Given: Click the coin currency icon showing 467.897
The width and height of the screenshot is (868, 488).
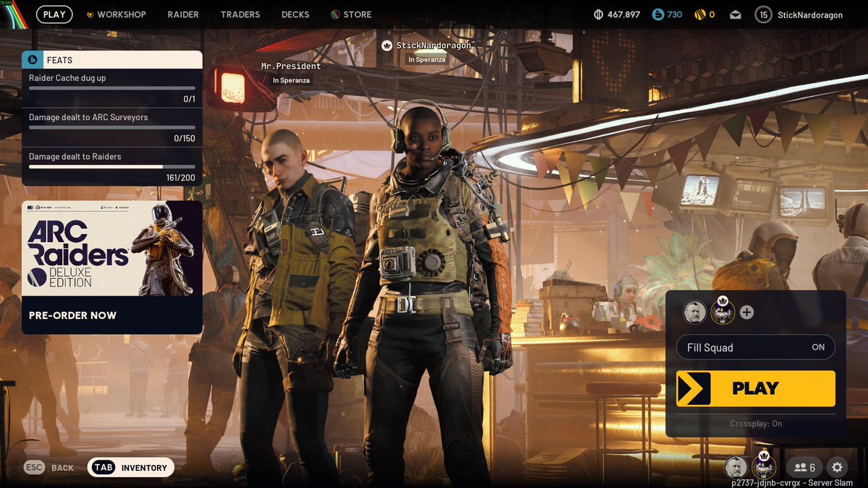Looking at the screenshot, I should coord(598,14).
